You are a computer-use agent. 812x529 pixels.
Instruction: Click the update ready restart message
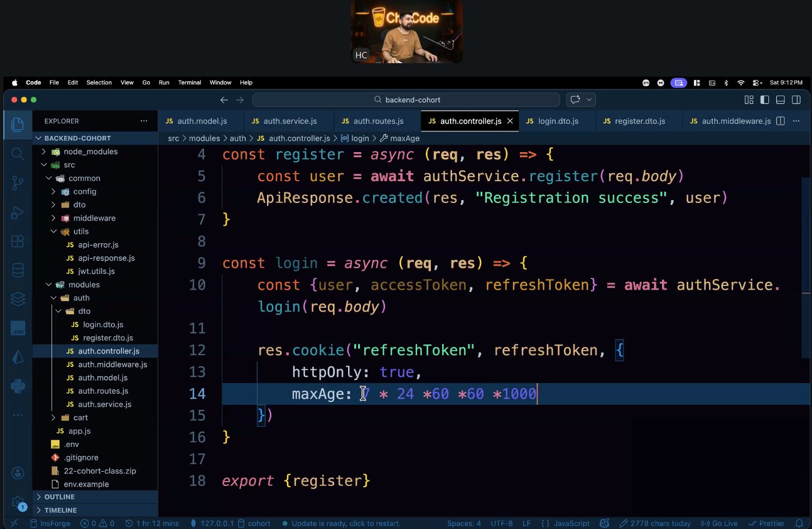[x=345, y=523]
